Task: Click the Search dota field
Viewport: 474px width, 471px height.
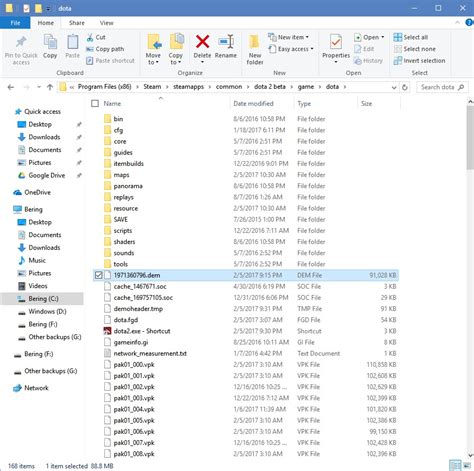Action: (442, 87)
